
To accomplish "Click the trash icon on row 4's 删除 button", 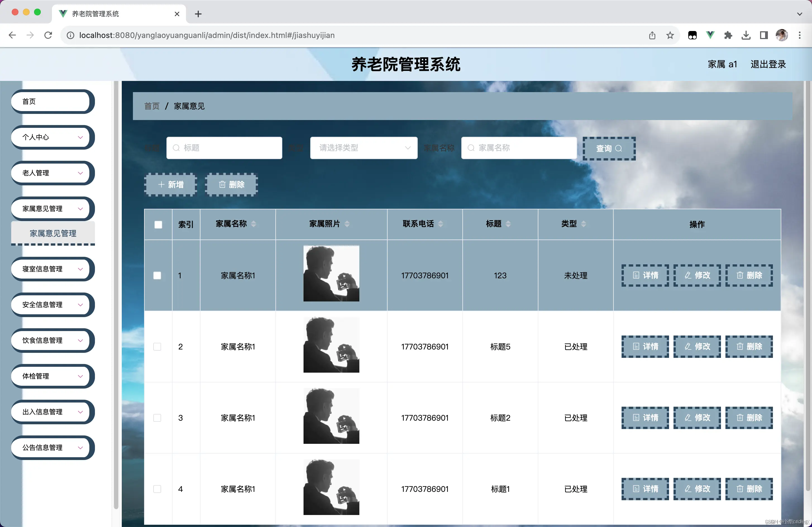I will [740, 489].
